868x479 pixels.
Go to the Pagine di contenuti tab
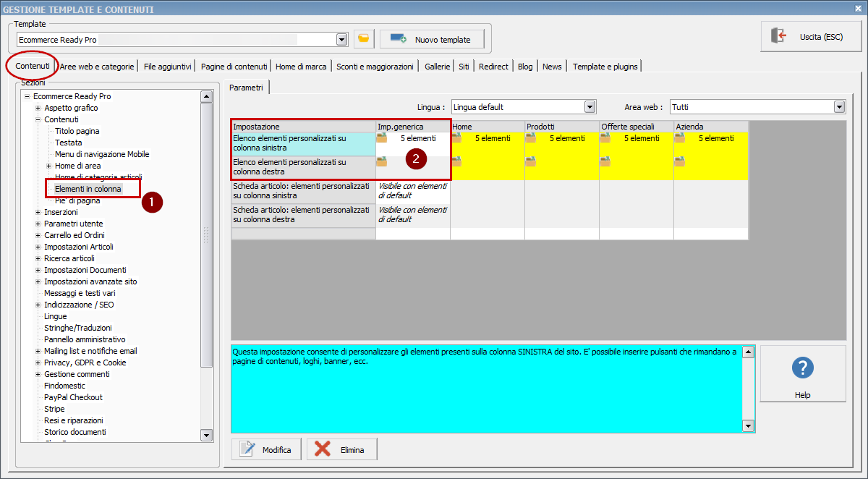(x=234, y=67)
